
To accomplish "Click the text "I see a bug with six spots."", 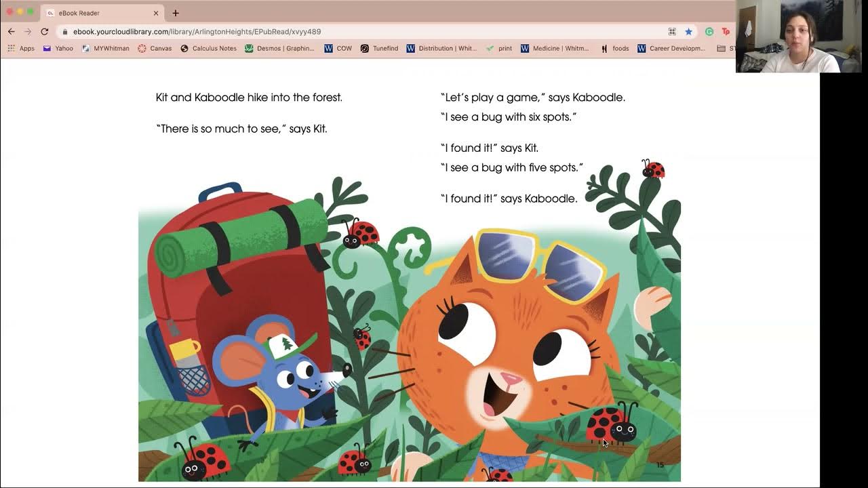I will coord(509,117).
